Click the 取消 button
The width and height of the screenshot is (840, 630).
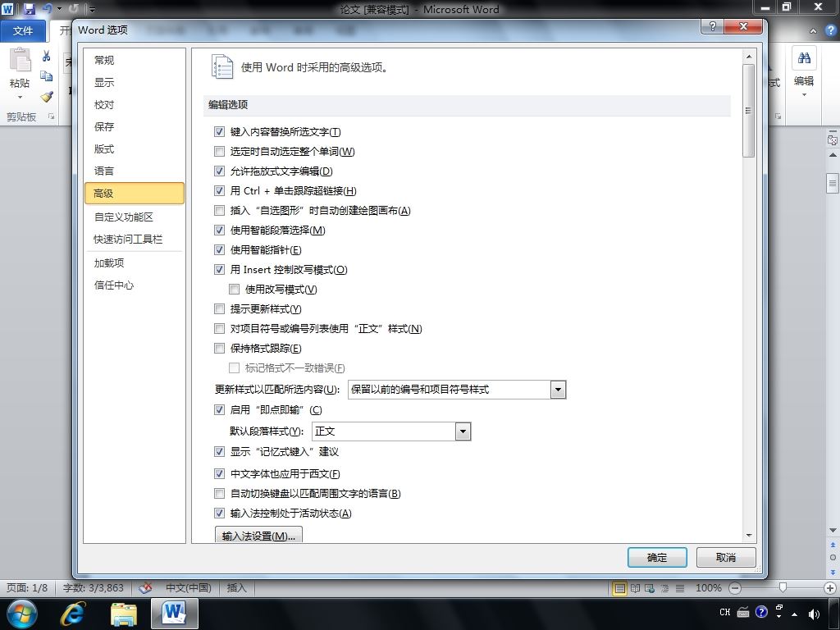tap(726, 558)
